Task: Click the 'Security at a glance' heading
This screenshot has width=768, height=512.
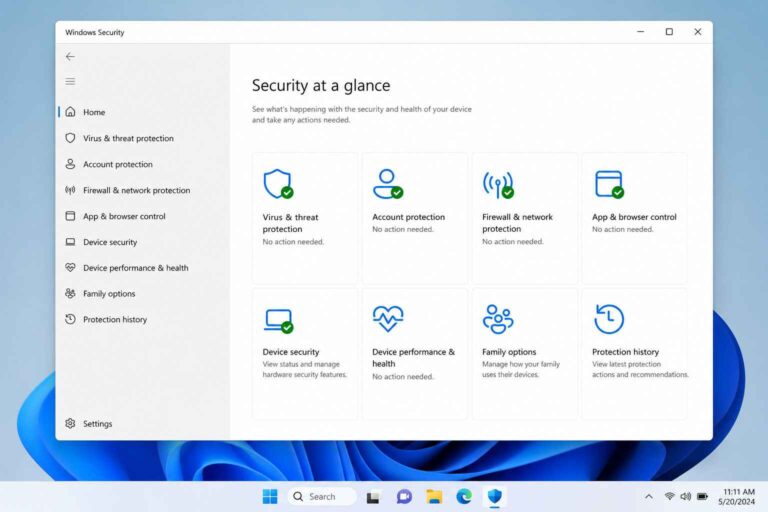Action: point(321,85)
